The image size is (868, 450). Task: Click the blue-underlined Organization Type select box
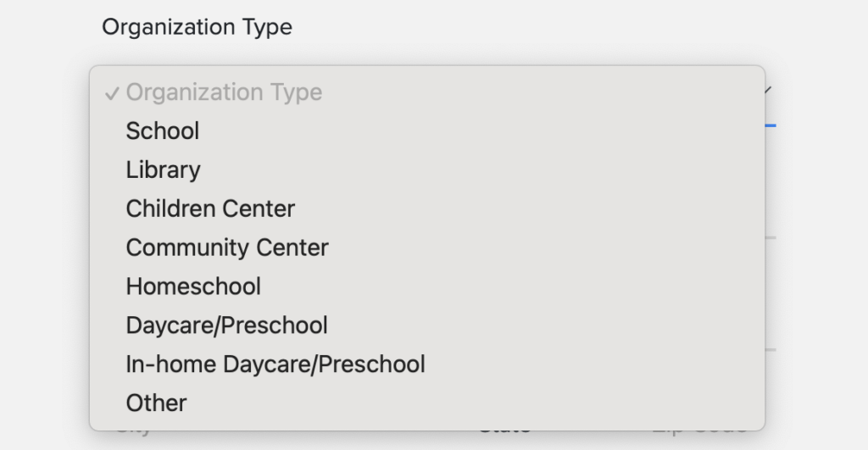pos(771,110)
